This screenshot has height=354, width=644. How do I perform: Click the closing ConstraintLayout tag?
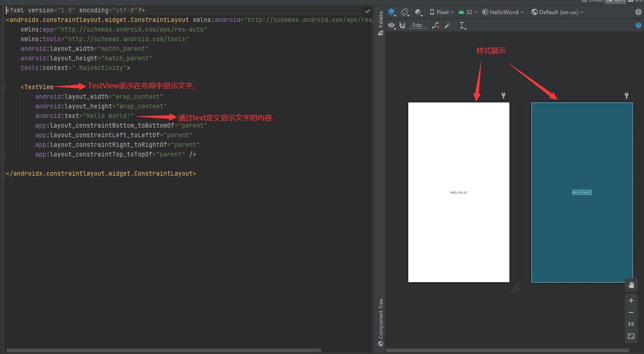pos(101,173)
